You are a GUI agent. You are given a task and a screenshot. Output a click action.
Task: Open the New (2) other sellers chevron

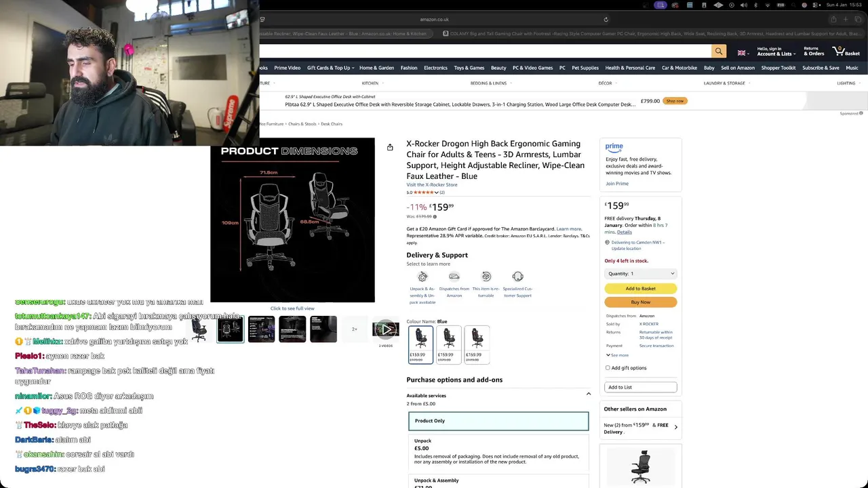[x=675, y=428]
